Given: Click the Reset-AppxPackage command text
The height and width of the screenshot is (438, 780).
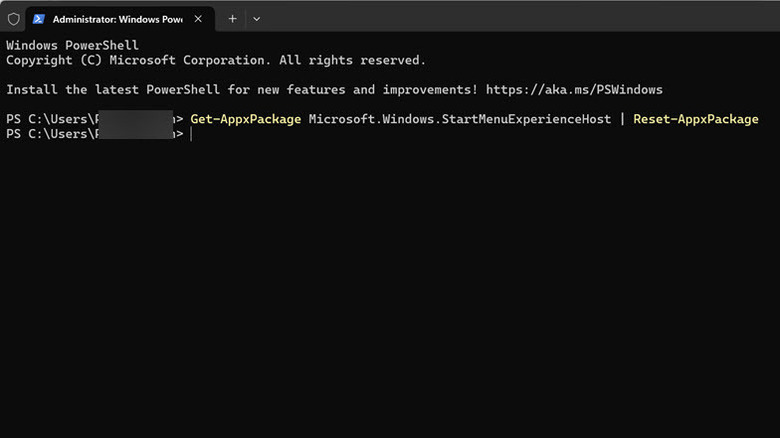Looking at the screenshot, I should click(x=695, y=119).
